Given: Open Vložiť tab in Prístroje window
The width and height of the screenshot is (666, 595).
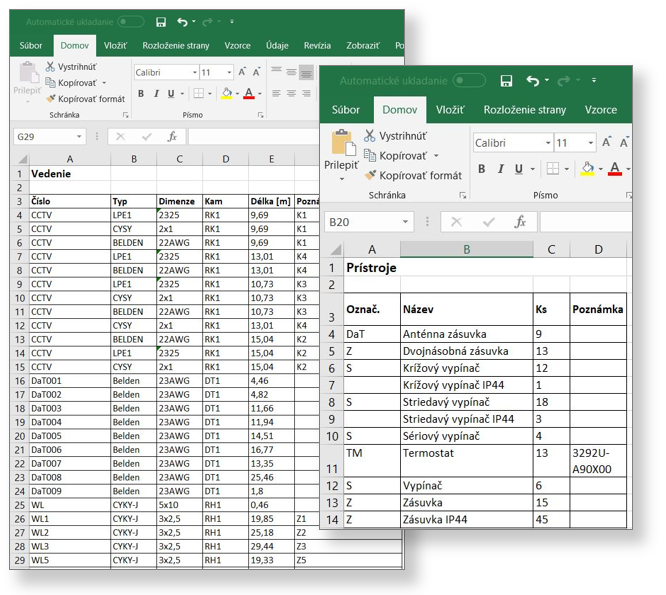Looking at the screenshot, I should 450,110.
